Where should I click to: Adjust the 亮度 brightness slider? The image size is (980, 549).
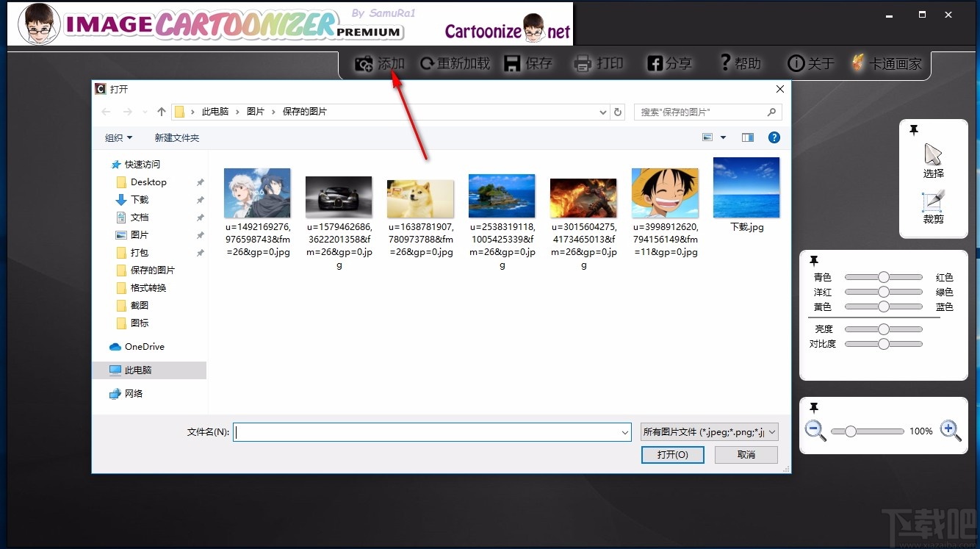coord(883,329)
